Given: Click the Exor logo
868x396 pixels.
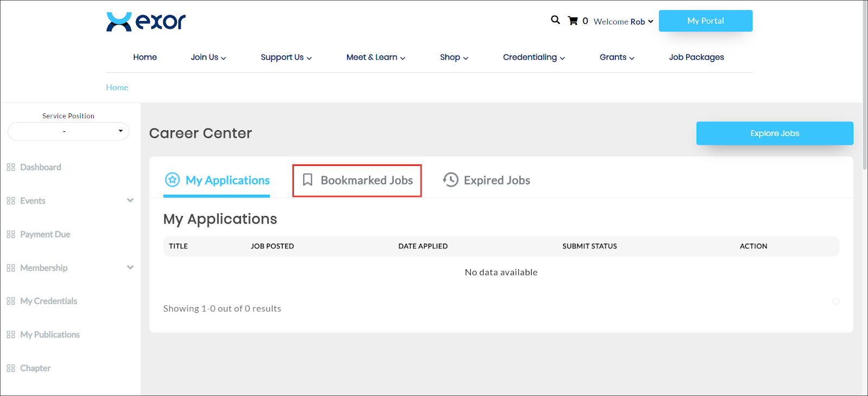Looking at the screenshot, I should (x=146, y=22).
